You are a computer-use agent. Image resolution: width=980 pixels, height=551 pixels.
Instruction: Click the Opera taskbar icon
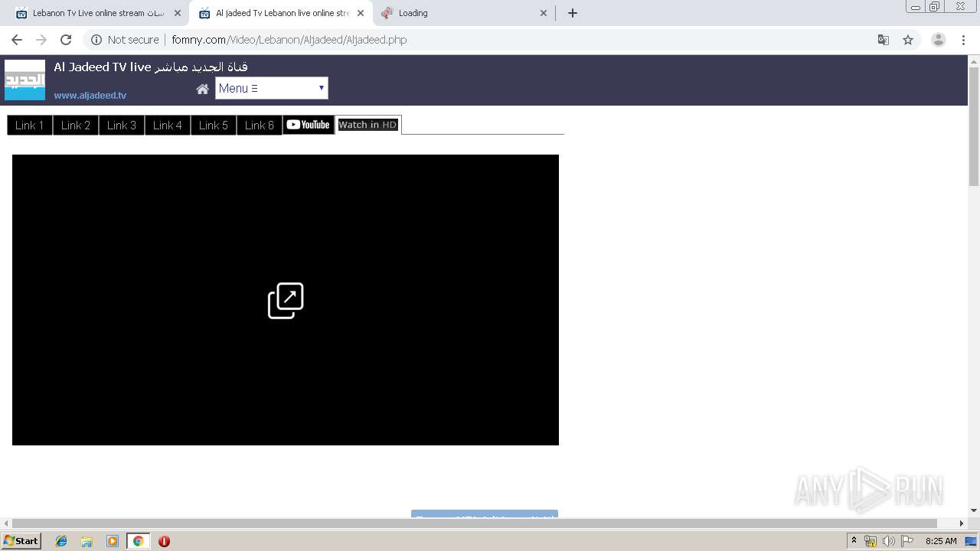tap(164, 541)
